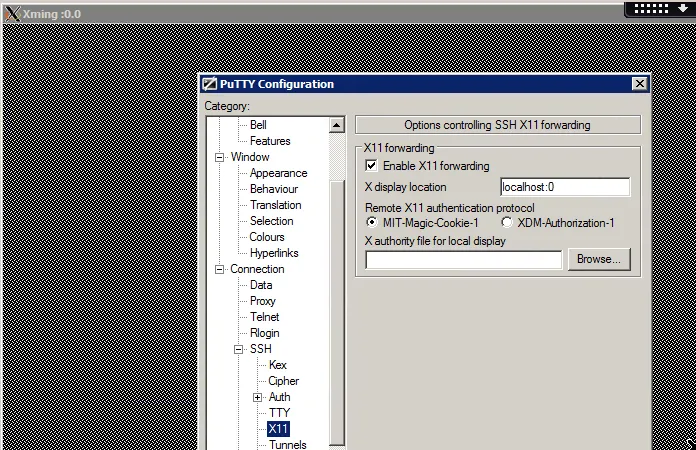Collapse the SSH tree node

(x=238, y=350)
